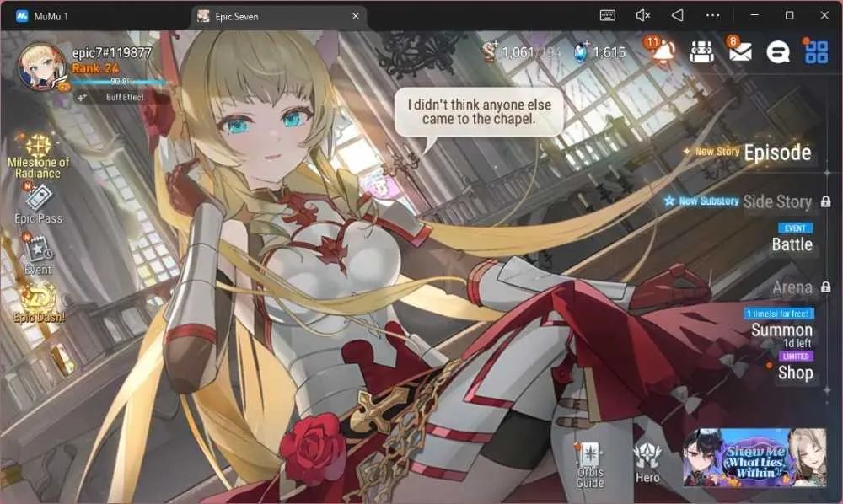This screenshot has height=504, width=843.
Task: Open the Epic Pass icon
Action: (38, 203)
